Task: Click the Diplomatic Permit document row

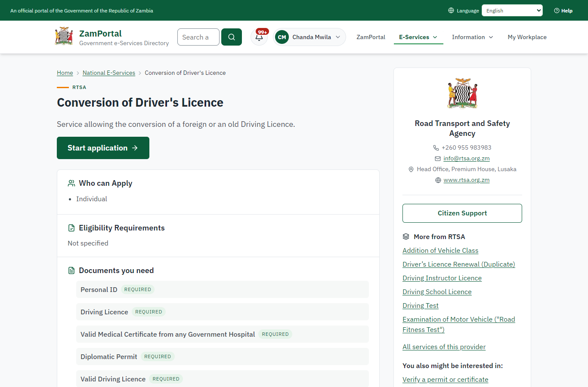Action: click(x=223, y=356)
